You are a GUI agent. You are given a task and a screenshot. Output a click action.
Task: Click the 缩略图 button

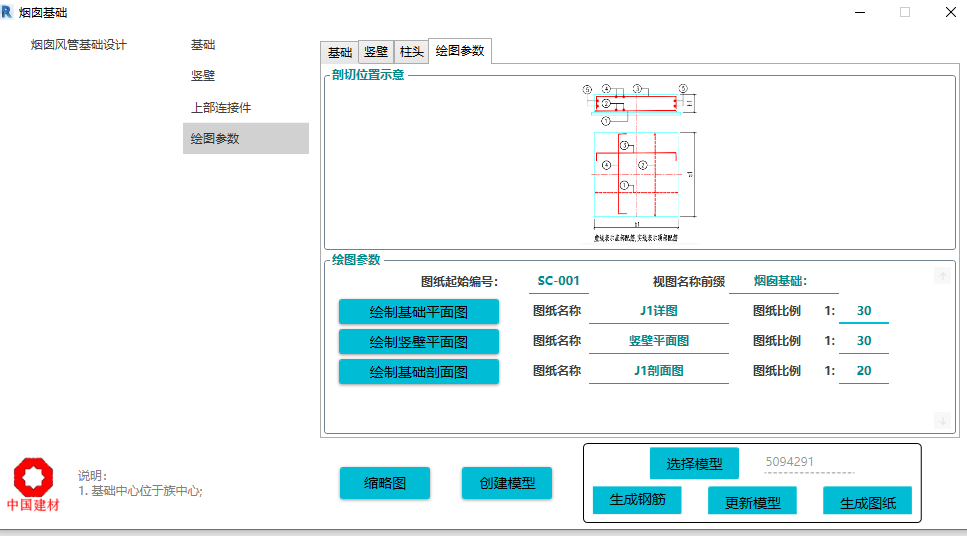[385, 483]
